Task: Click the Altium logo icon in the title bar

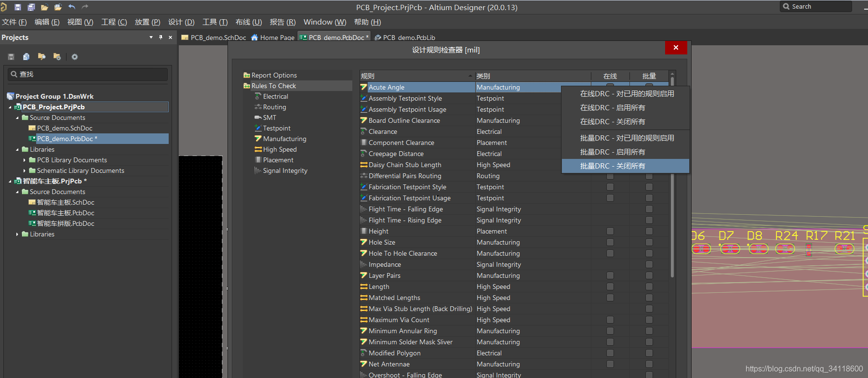Action: (4, 7)
